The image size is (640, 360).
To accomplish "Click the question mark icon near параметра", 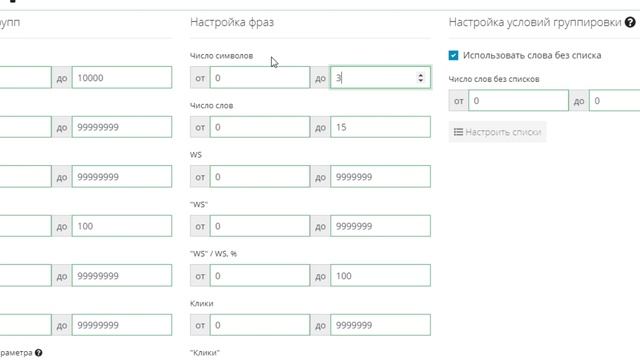I will tap(38, 353).
